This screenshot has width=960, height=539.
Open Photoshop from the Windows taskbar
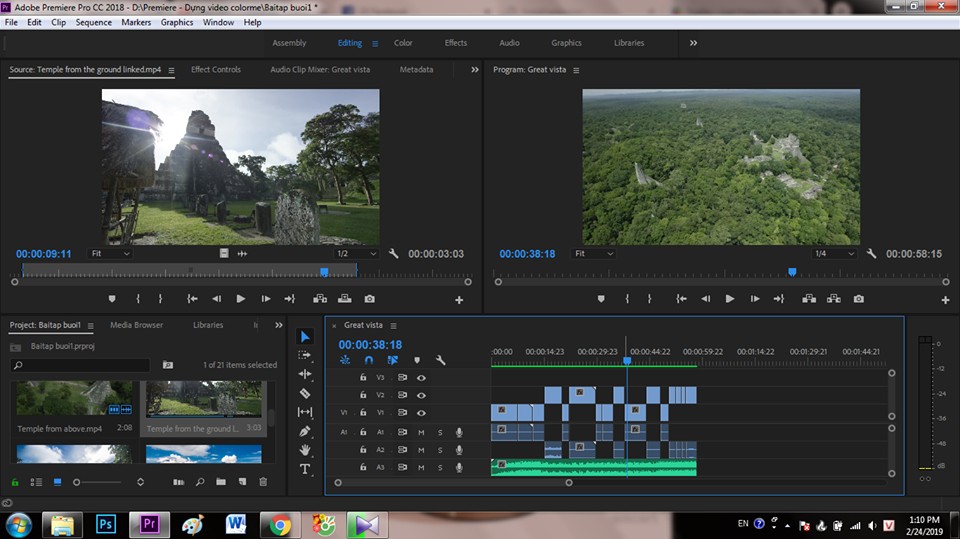(106, 525)
